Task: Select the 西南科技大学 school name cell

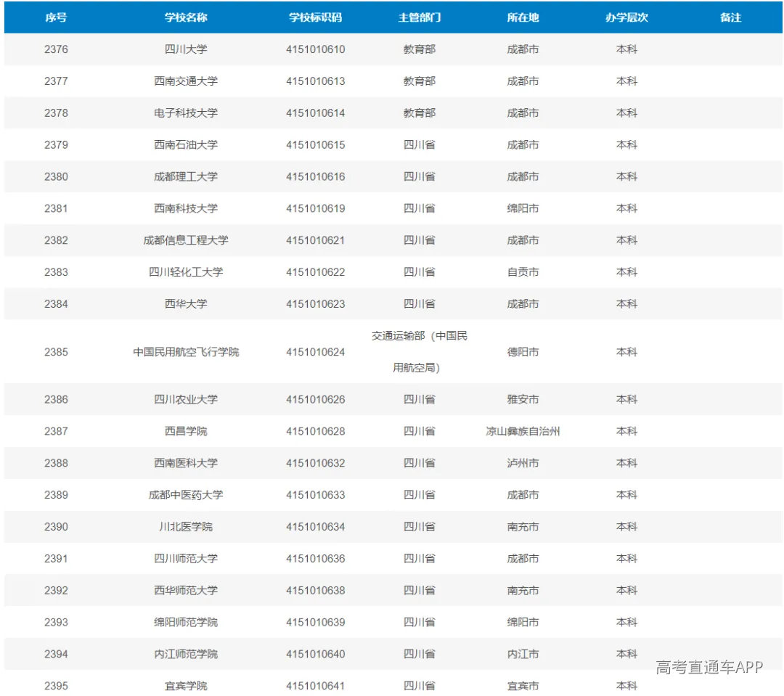Action: point(186,208)
